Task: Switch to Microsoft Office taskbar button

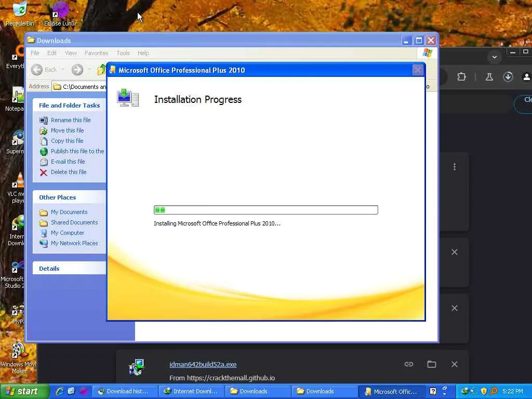Action: [x=392, y=391]
